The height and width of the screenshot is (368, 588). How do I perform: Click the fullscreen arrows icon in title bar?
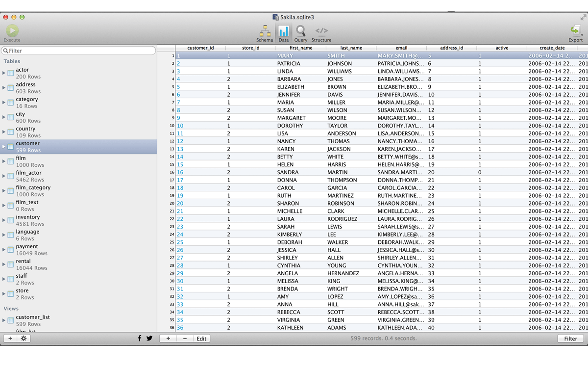click(x=583, y=17)
